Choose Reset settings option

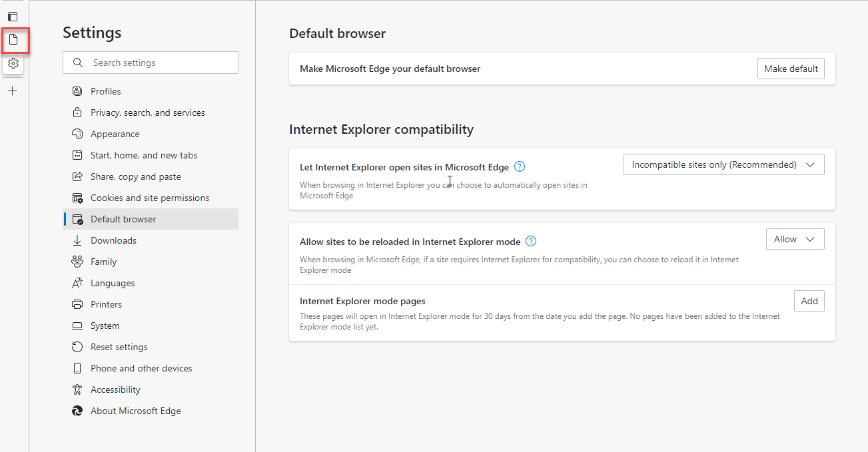tap(151, 347)
